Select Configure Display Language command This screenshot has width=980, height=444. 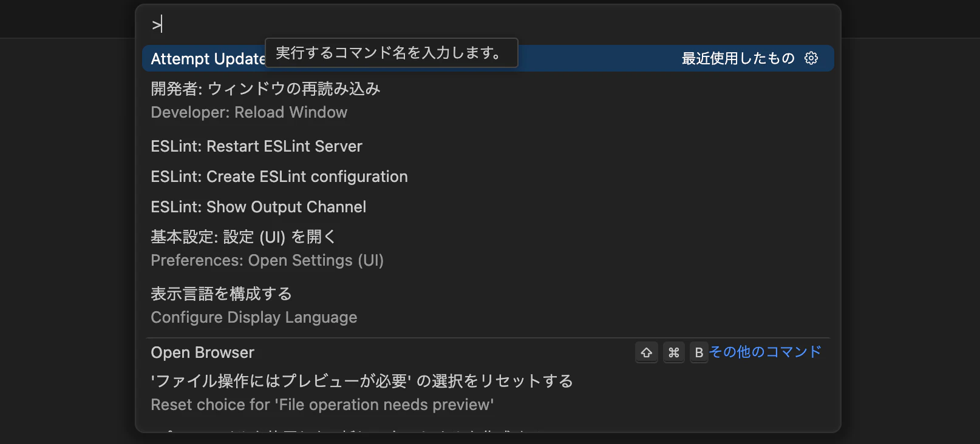(x=488, y=306)
